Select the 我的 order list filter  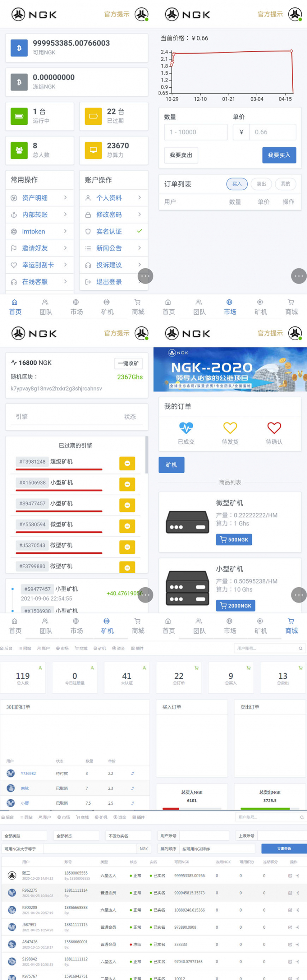pos(286,184)
